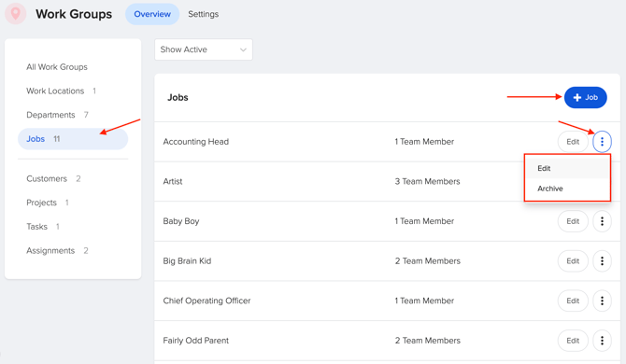Viewport: 626px width, 364px height.
Task: Click the Edit button for Fairly Odd Parent
Action: pyautogui.click(x=573, y=341)
